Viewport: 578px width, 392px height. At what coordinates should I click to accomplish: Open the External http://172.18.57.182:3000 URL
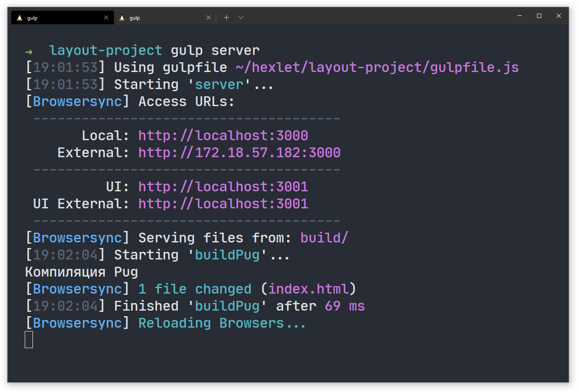[239, 153]
